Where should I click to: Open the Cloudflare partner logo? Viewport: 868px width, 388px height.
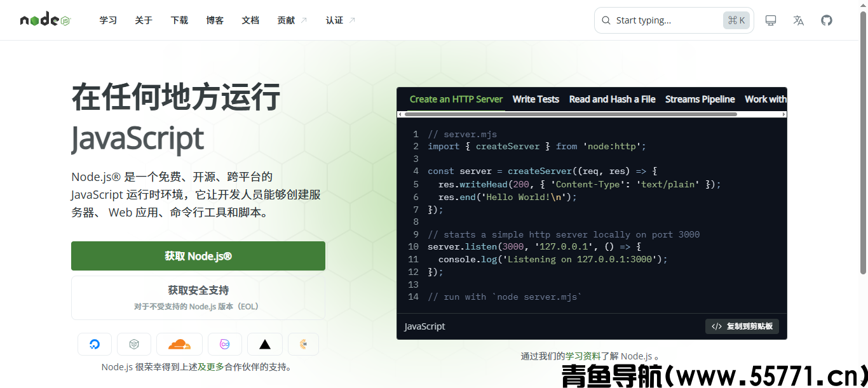(x=179, y=344)
